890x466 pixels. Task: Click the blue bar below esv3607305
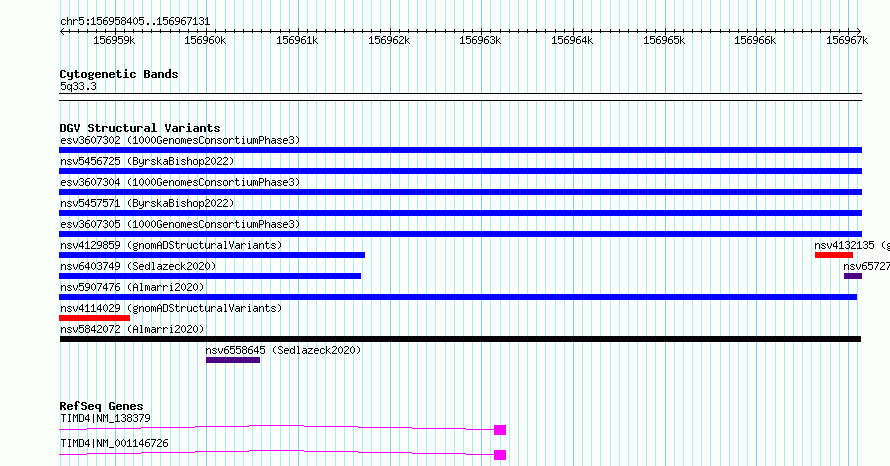coord(460,234)
